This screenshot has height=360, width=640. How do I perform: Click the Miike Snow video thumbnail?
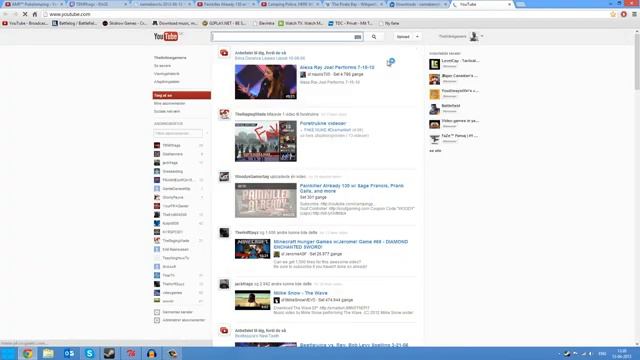click(252, 300)
